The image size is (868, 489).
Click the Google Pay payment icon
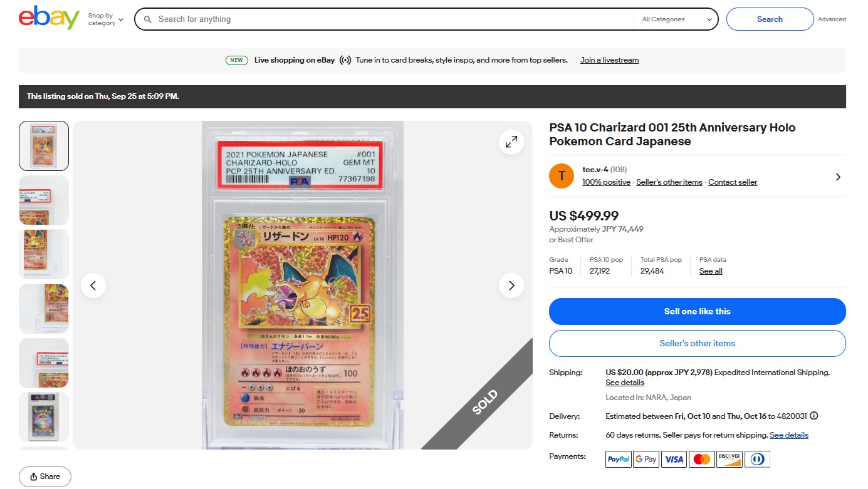646,459
